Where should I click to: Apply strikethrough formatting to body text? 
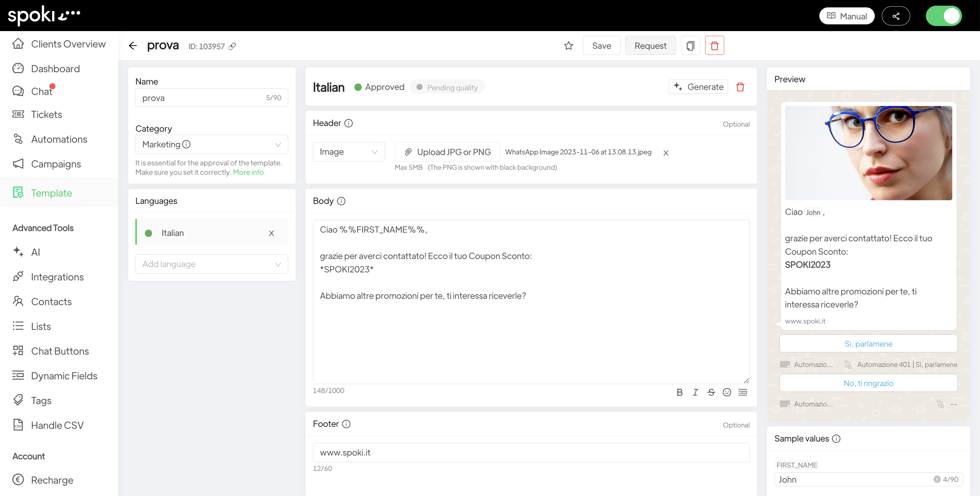tap(711, 392)
